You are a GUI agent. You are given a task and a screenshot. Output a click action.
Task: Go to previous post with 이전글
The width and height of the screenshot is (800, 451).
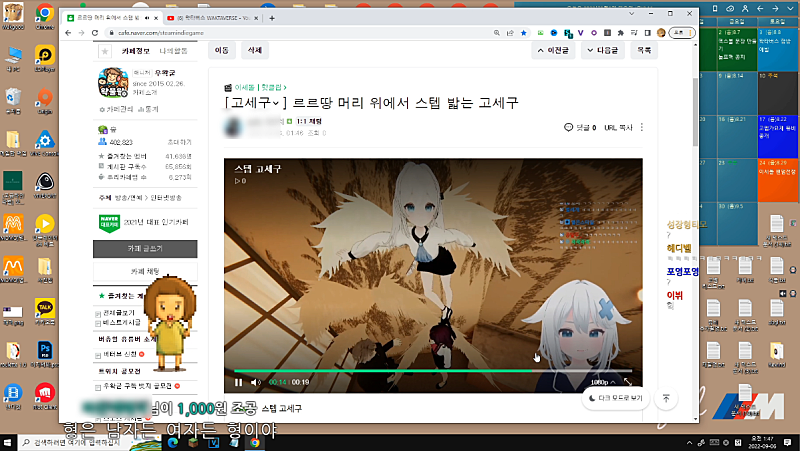click(x=554, y=51)
